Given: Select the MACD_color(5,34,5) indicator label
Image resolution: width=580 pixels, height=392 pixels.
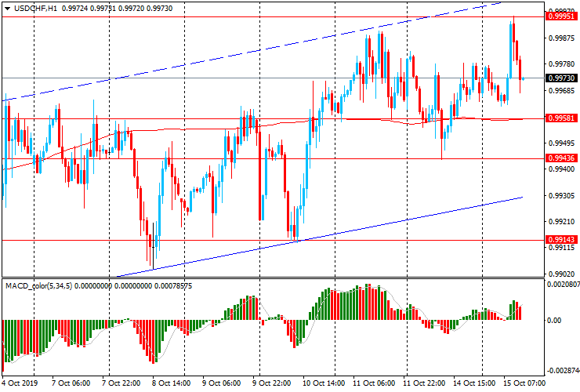Looking at the screenshot, I should coord(39,285).
